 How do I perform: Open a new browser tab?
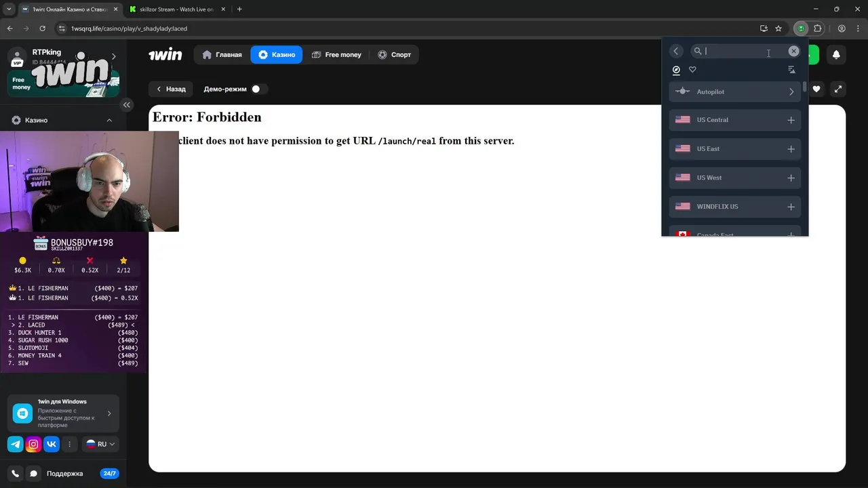pyautogui.click(x=239, y=9)
